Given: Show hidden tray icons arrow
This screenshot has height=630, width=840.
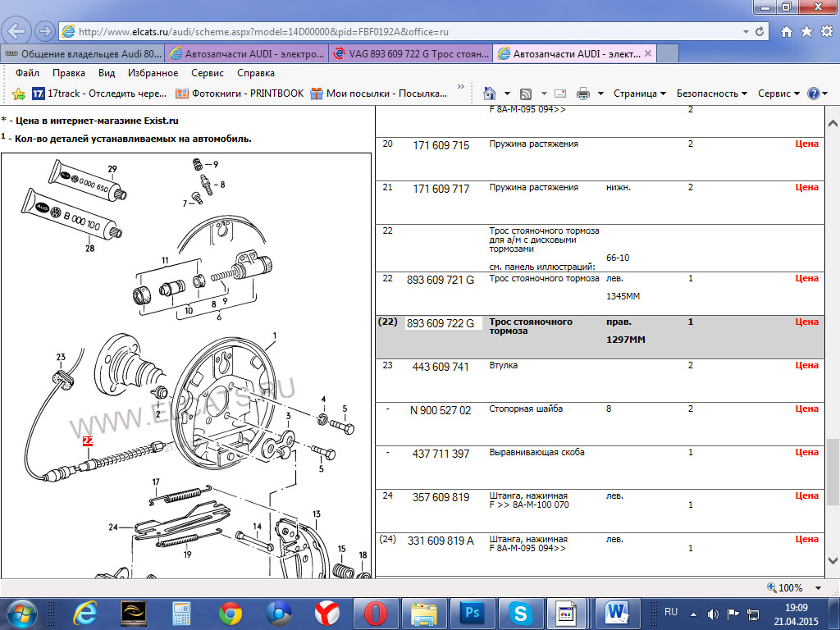Looking at the screenshot, I should pyautogui.click(x=693, y=614).
